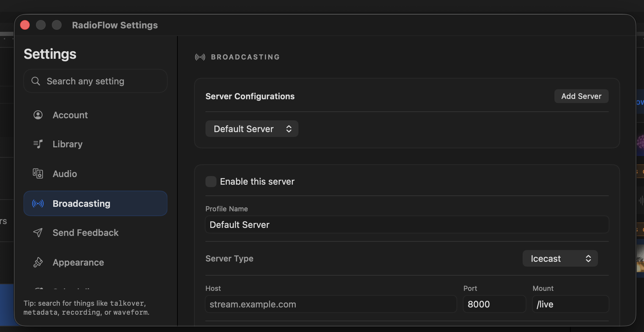644x332 pixels.
Task: Click the Mount label
Action: point(543,288)
